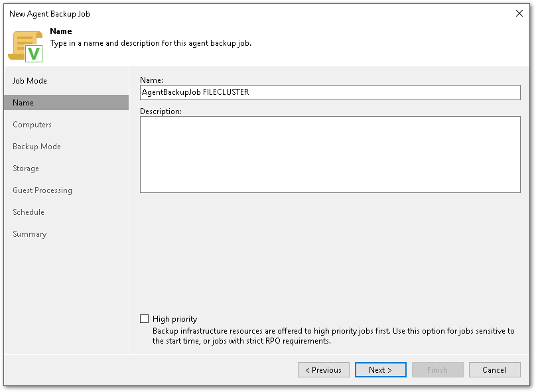Select the Name step in sidebar
This screenshot has height=392, width=536.
tap(23, 103)
